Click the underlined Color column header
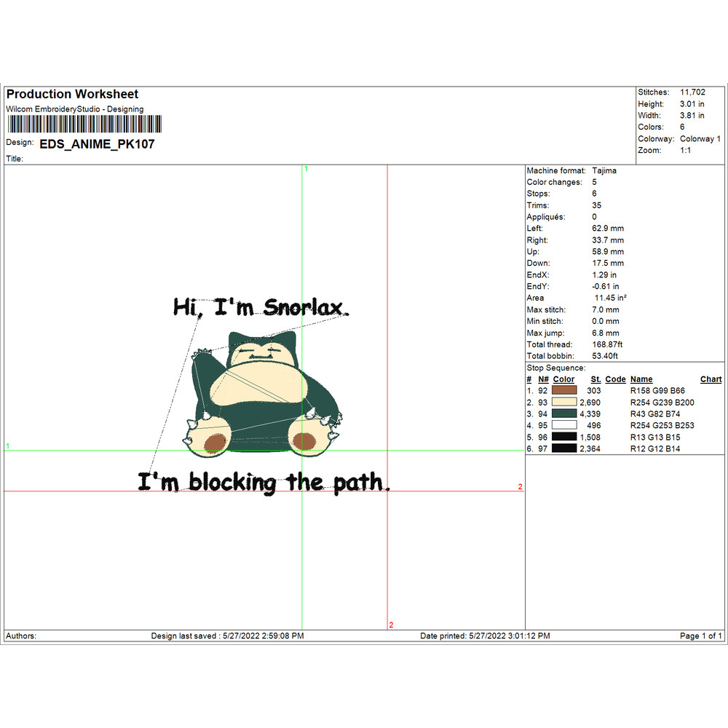 click(x=563, y=379)
